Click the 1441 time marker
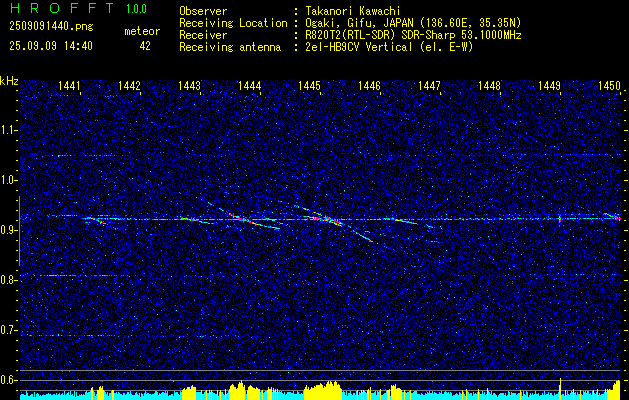 coord(69,85)
